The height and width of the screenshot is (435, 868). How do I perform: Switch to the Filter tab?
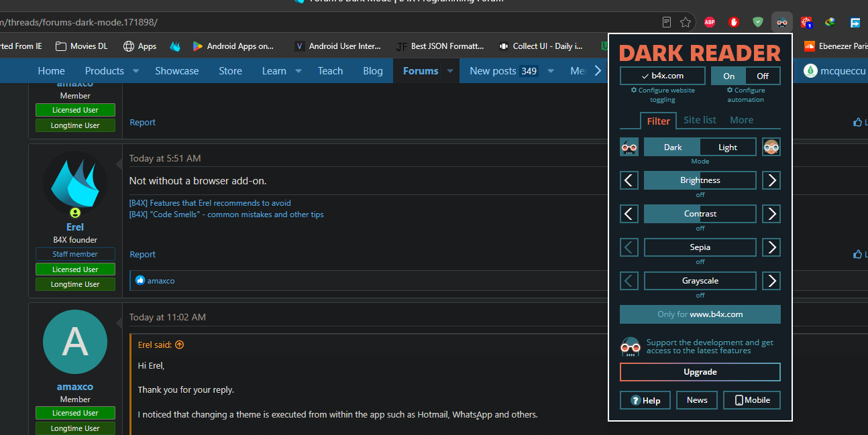(x=658, y=121)
